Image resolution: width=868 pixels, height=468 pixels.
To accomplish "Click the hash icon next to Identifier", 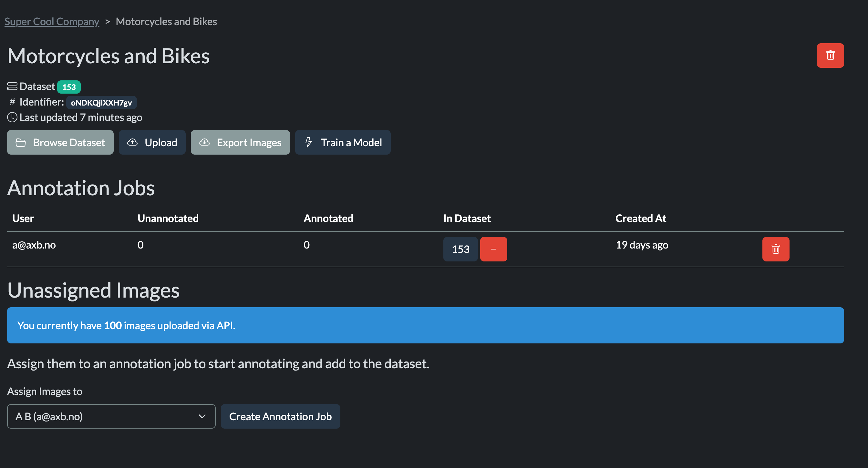I will coord(12,102).
